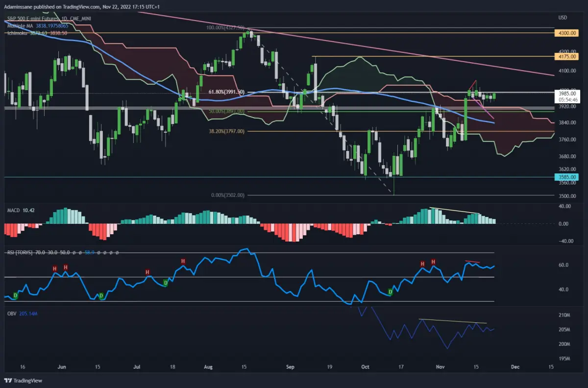Click the USD currency label
The width and height of the screenshot is (588, 388).
point(563,18)
